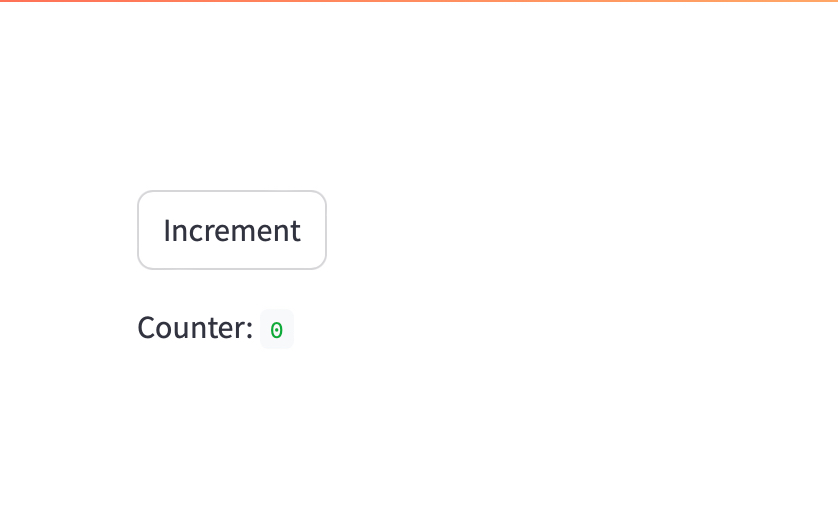The image size is (838, 518).
Task: Activate the button above the Counter text
Action: [x=231, y=230]
